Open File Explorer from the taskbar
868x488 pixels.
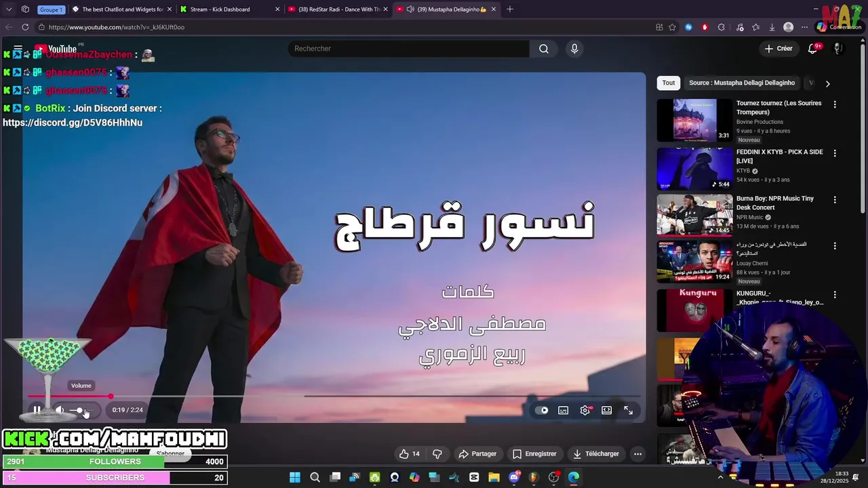click(494, 477)
